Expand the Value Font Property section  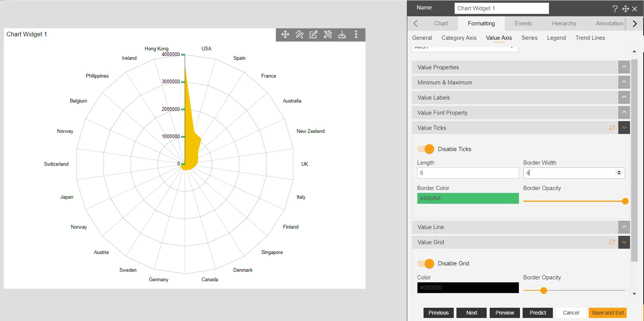click(624, 112)
